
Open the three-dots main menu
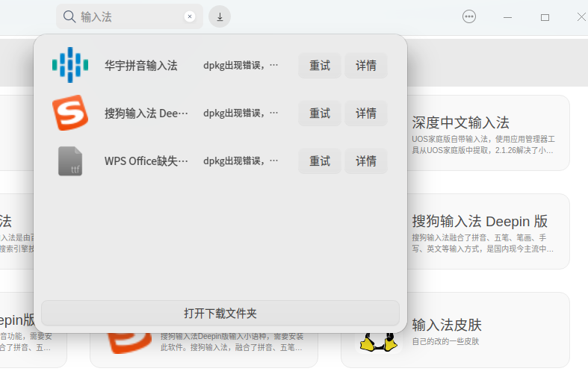(x=469, y=16)
